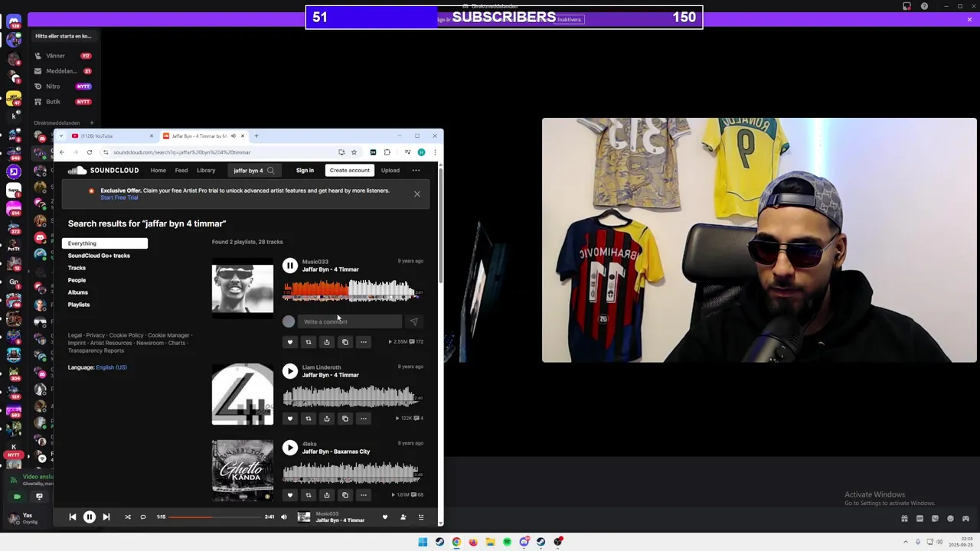
Task: Pause playback in bottom player bar
Action: [89, 517]
